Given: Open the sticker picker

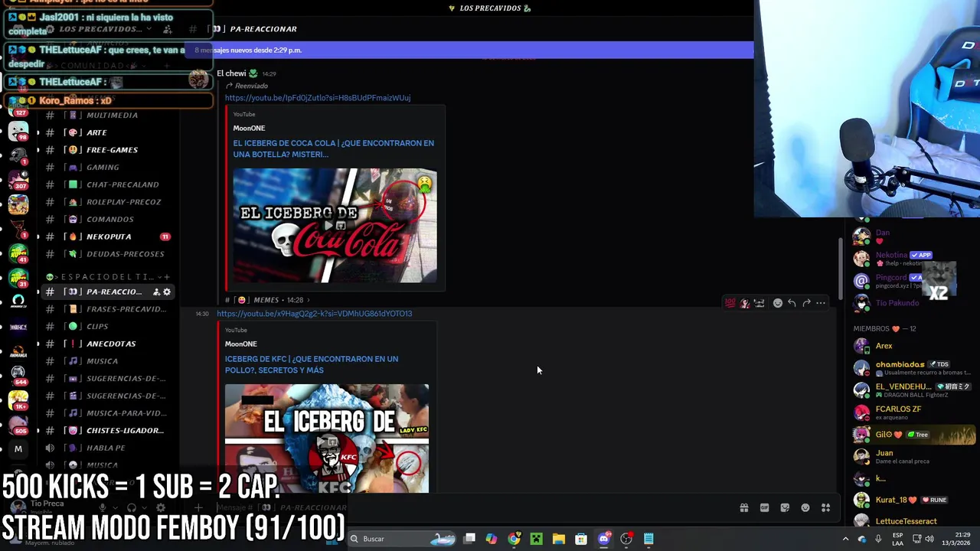Looking at the screenshot, I should [x=785, y=507].
